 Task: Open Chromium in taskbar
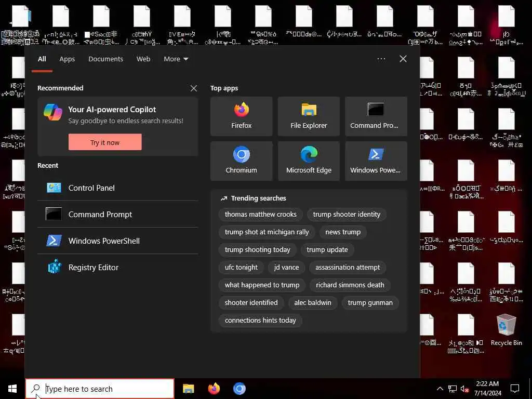(239, 389)
